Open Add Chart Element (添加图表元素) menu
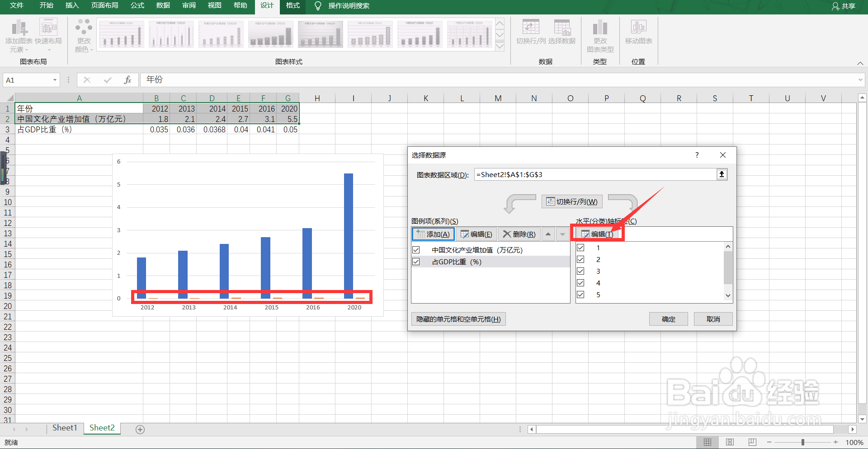 (x=19, y=35)
